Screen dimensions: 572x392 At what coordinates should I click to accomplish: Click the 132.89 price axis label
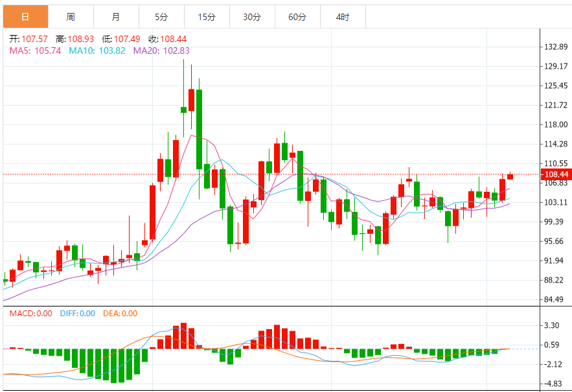pyautogui.click(x=556, y=47)
